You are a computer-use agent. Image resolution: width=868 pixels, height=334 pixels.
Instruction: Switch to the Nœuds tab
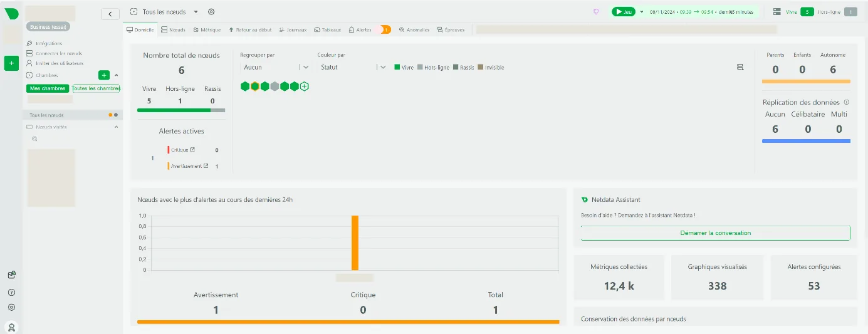(173, 29)
